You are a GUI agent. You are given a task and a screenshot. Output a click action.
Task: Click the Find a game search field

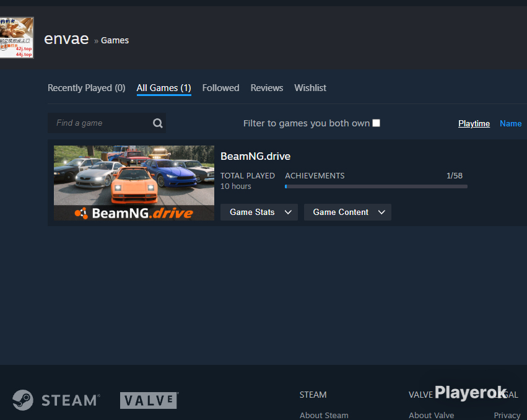(107, 123)
